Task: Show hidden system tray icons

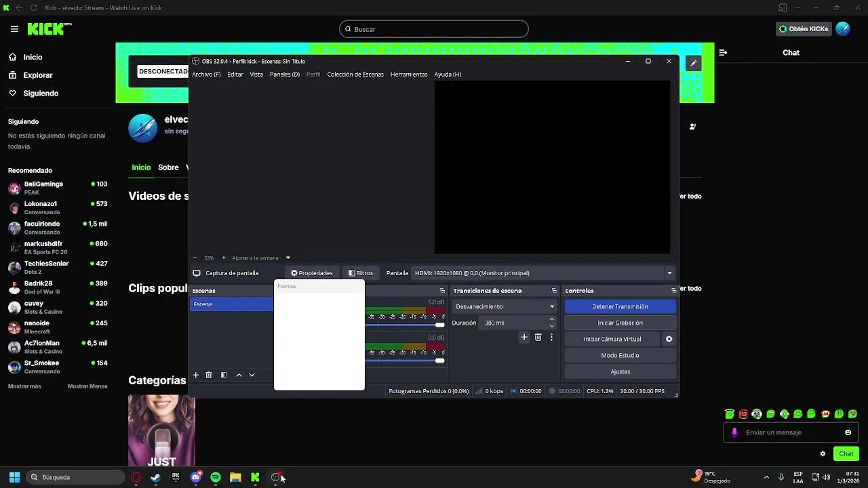Action: [x=766, y=477]
